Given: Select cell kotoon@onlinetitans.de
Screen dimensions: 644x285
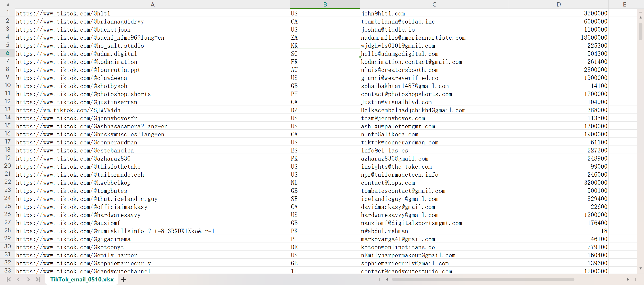Looking at the screenshot, I should (x=434, y=247).
